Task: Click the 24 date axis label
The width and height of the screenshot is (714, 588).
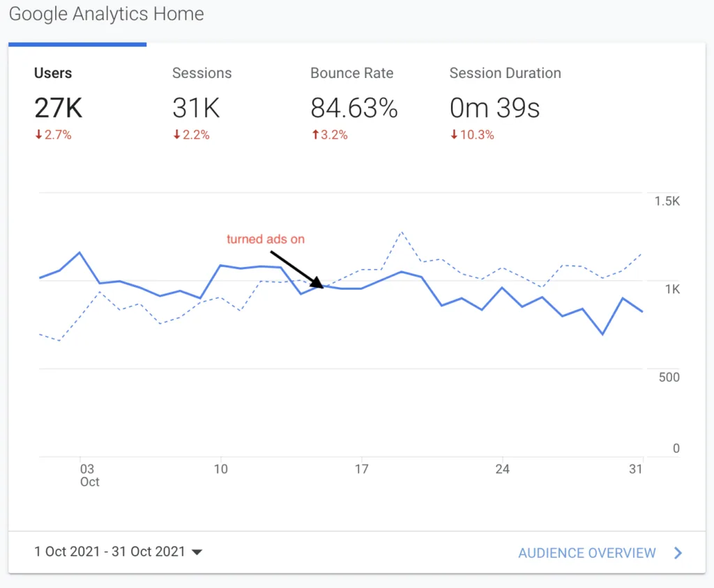Action: (502, 470)
